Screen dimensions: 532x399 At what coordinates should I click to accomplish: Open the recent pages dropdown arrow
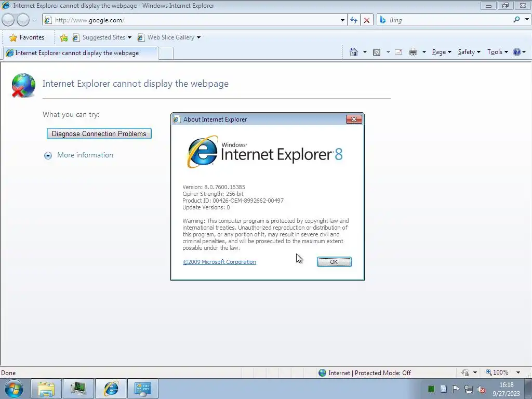tap(34, 20)
